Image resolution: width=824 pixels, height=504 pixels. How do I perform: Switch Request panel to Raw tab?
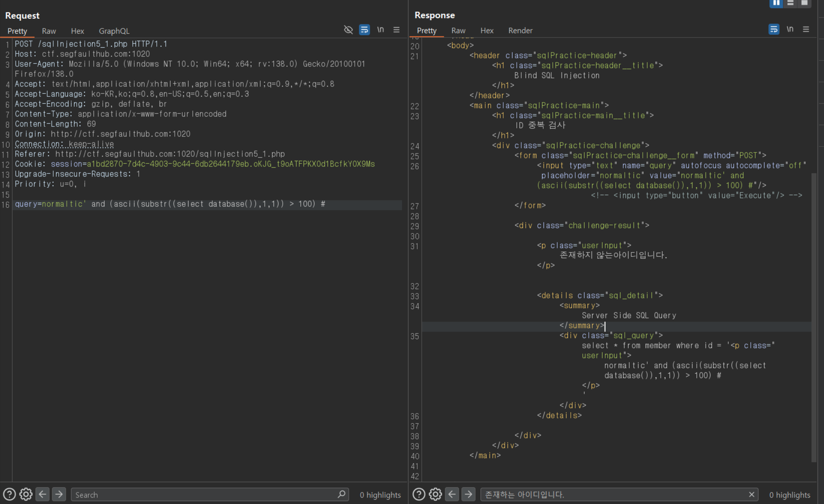tap(49, 31)
